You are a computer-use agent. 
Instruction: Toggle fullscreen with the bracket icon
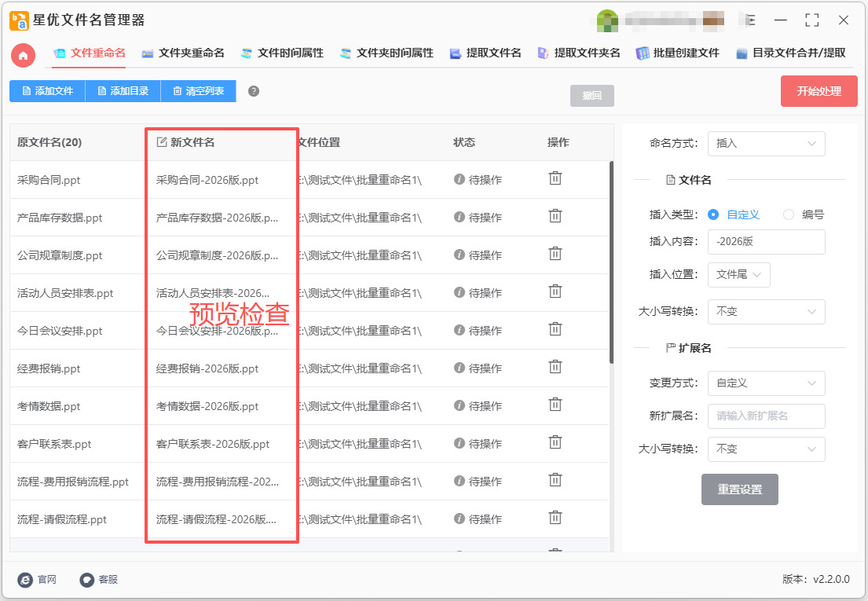811,20
